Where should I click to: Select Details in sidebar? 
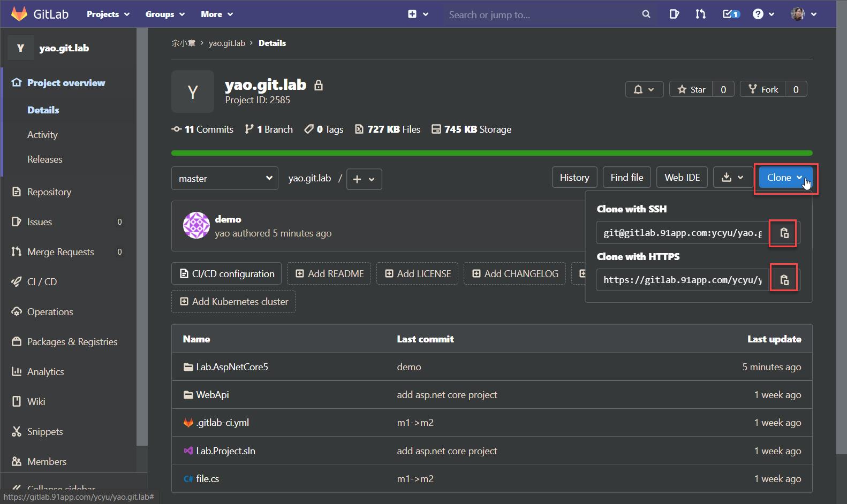point(43,110)
